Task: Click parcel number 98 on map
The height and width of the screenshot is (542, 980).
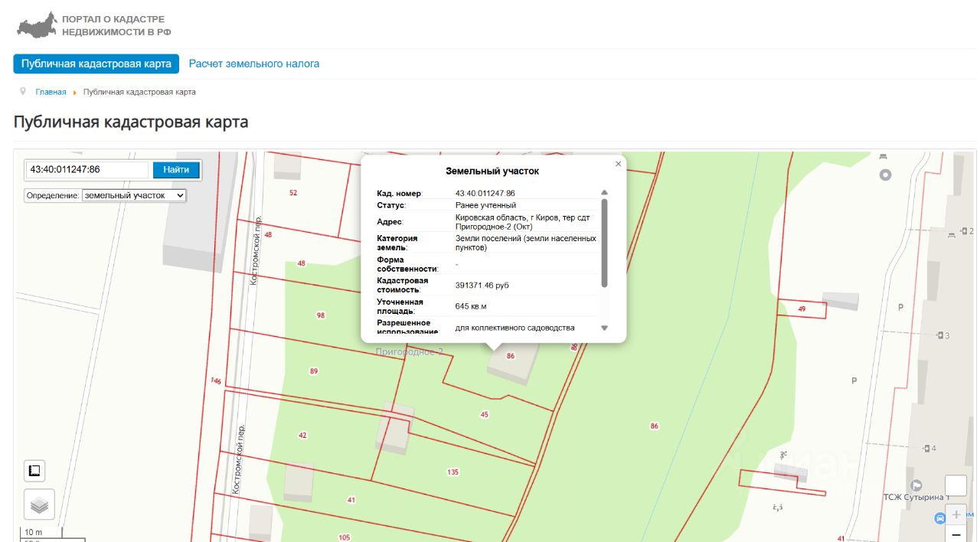Action: (x=320, y=315)
